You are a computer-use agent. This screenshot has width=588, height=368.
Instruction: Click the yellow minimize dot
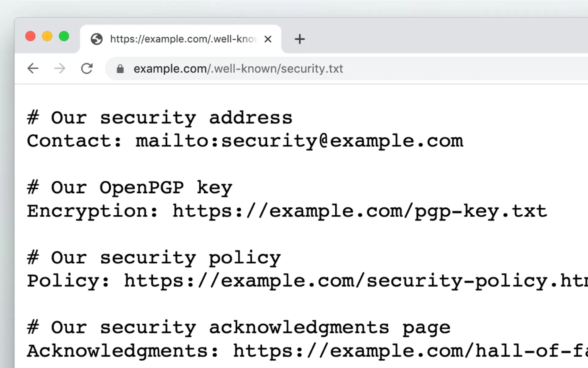[x=47, y=36]
